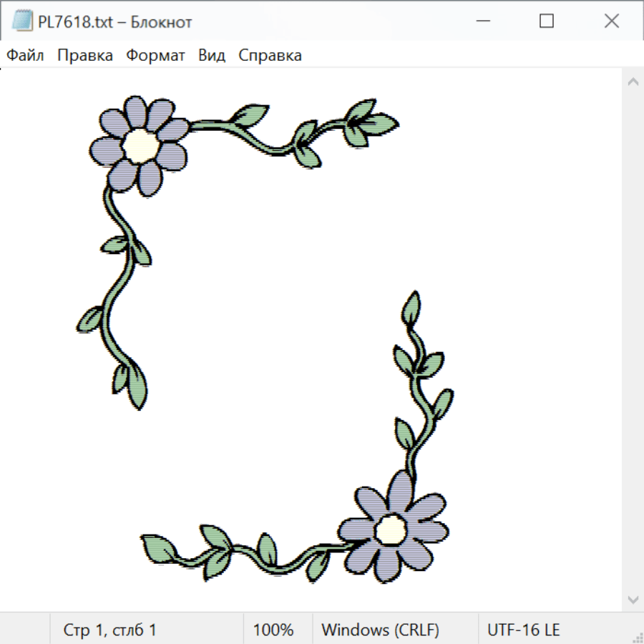Click the 100% zoom level in status bar
Viewport: 644px width, 644px height.
(273, 630)
